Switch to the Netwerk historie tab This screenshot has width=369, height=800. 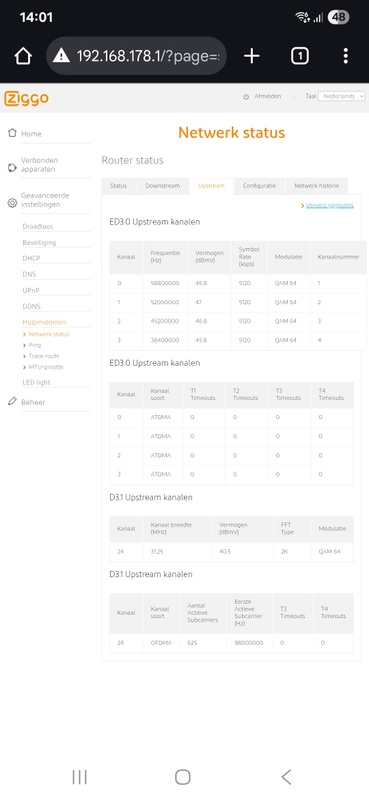click(316, 186)
